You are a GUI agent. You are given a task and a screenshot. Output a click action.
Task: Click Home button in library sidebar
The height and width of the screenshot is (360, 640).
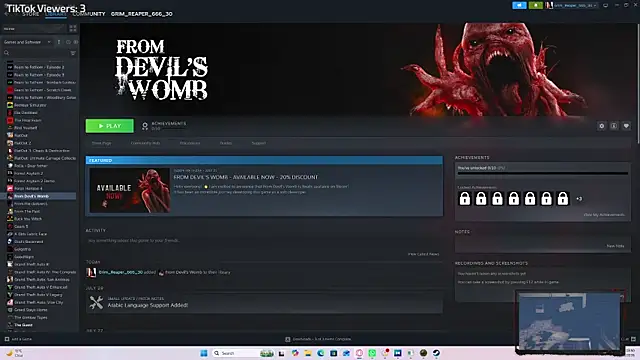click(x=33, y=29)
